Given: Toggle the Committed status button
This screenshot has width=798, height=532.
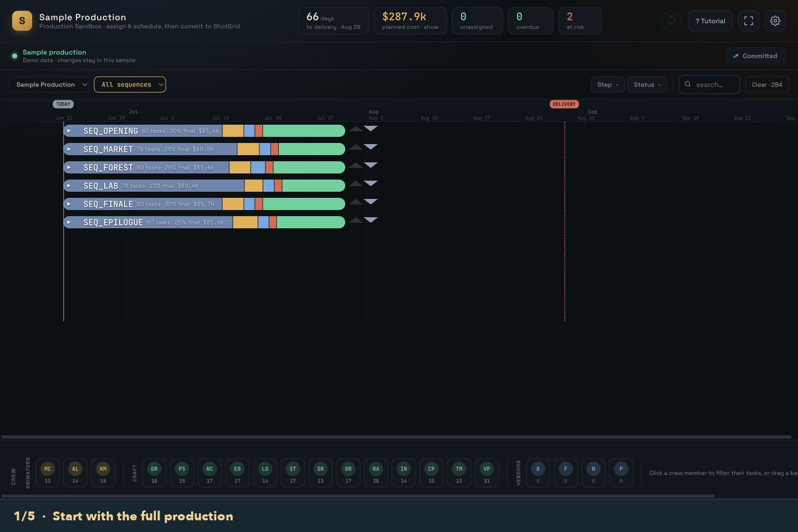Looking at the screenshot, I should 755,56.
